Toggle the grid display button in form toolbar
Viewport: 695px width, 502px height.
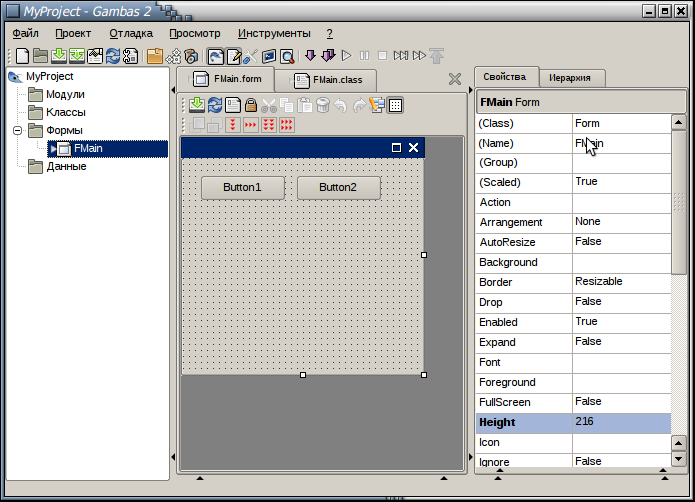tap(396, 105)
